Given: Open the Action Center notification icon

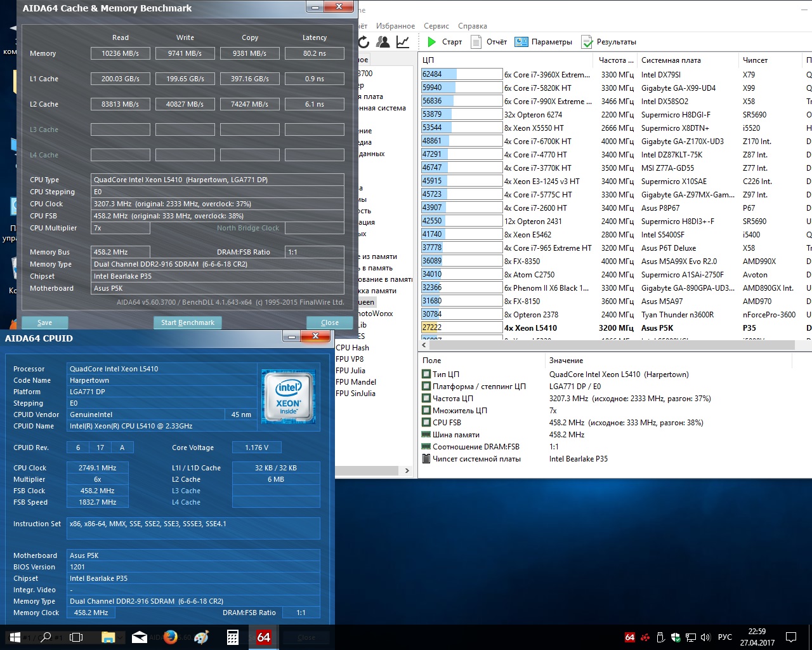Looking at the screenshot, I should tap(791, 637).
